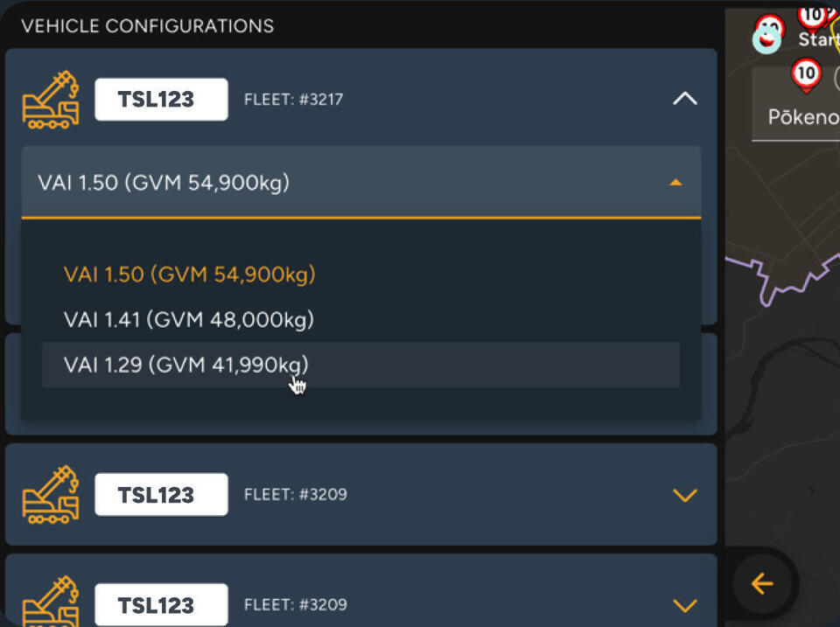Click the TSL123 plate of fleet #3217

tap(161, 100)
